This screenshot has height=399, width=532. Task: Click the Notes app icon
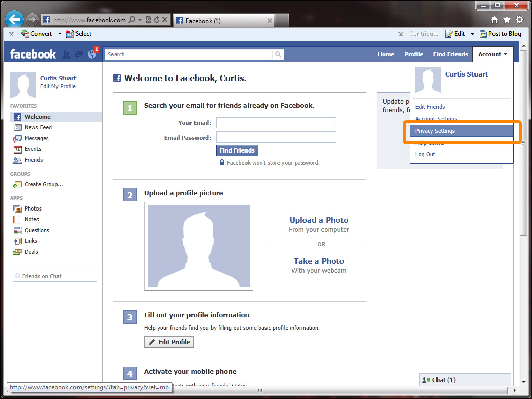click(17, 219)
